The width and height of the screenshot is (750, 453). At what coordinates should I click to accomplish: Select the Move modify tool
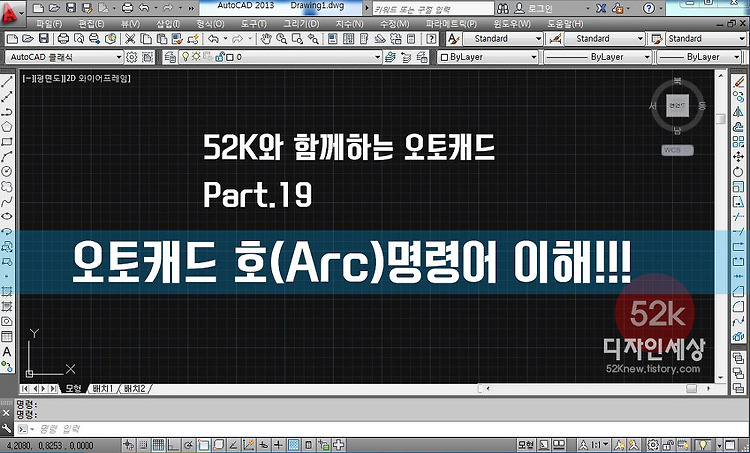(739, 156)
